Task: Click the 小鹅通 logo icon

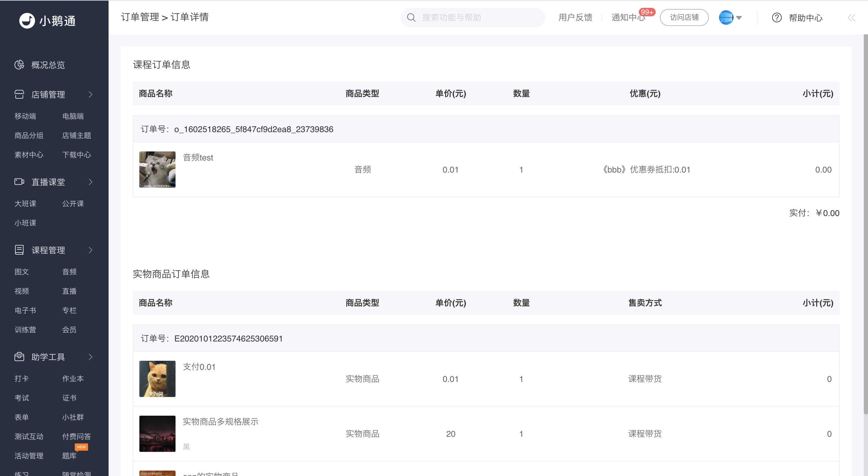Action: coord(27,21)
